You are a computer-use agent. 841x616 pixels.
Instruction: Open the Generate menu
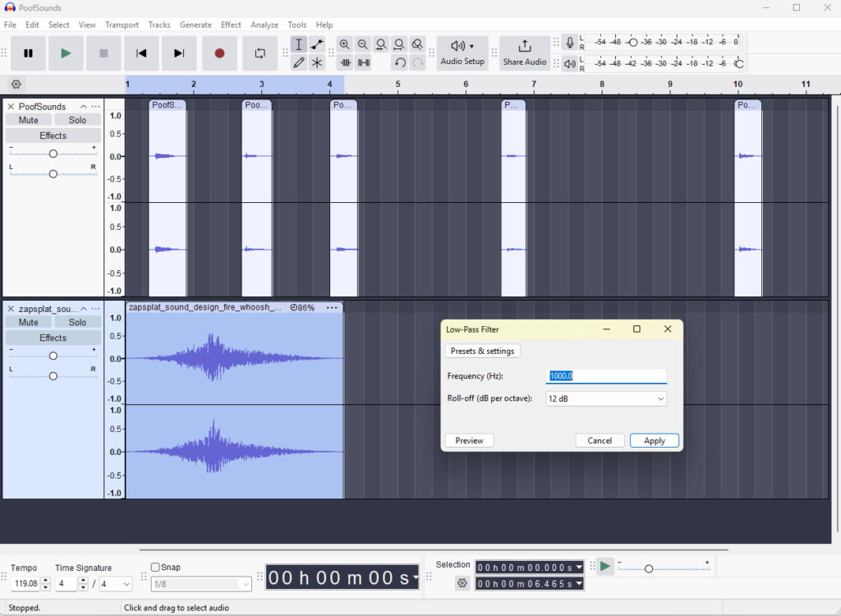pos(195,25)
